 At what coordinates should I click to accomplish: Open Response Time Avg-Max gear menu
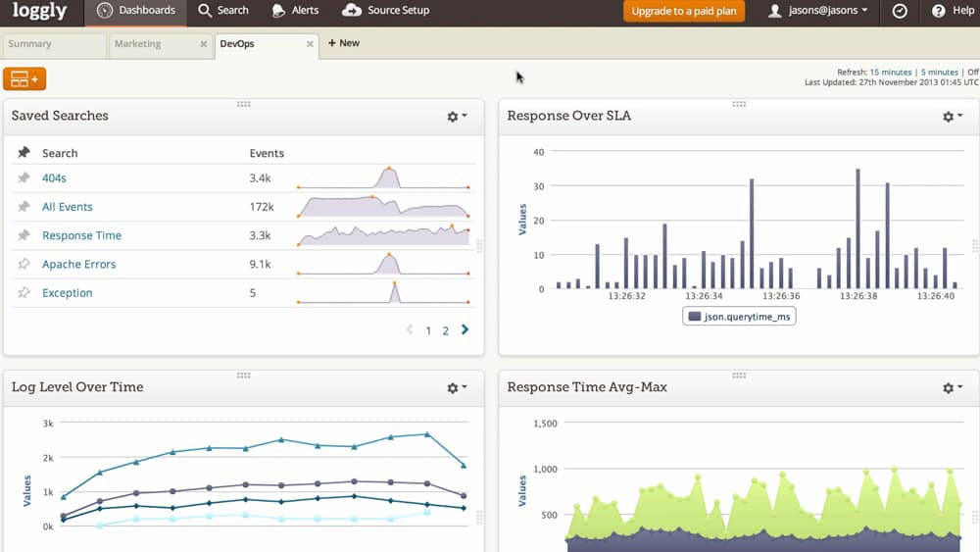click(x=953, y=388)
